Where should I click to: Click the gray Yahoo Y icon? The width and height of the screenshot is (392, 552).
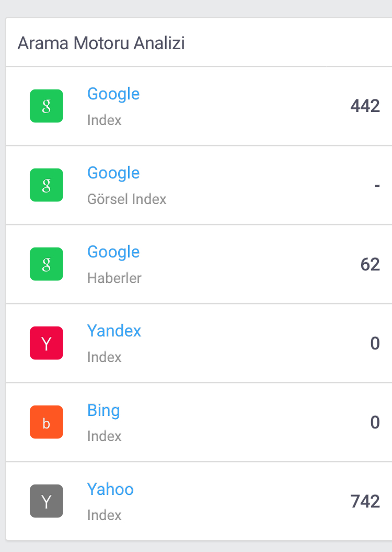[x=47, y=501]
